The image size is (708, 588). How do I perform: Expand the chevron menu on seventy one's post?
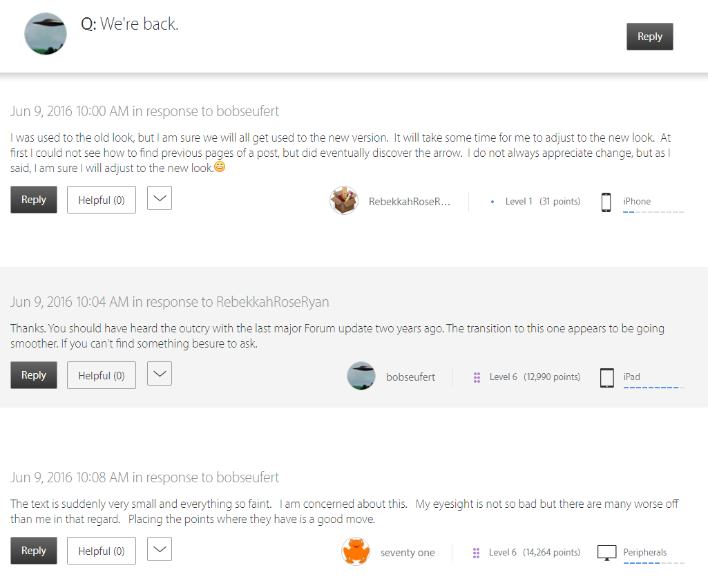coord(160,549)
